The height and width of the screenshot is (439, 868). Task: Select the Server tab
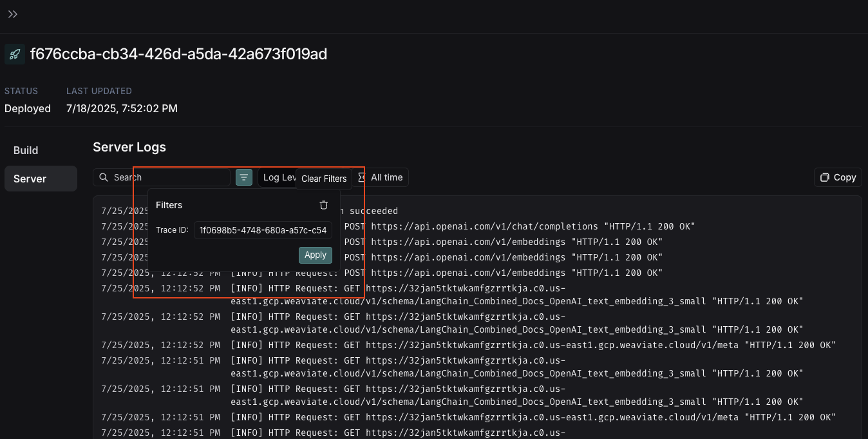(31, 179)
